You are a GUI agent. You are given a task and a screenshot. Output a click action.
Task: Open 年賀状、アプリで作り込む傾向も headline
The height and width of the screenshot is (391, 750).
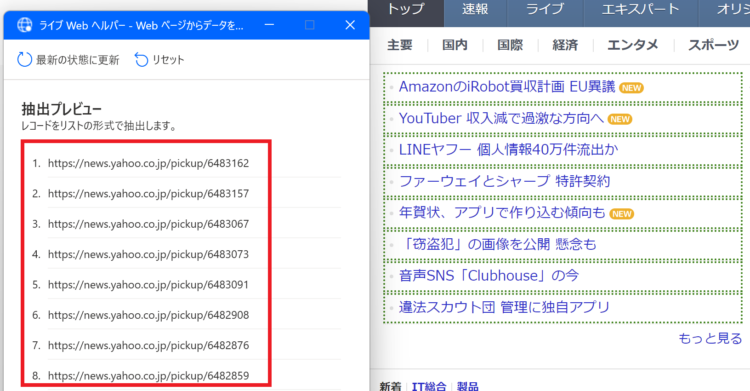coord(502,213)
